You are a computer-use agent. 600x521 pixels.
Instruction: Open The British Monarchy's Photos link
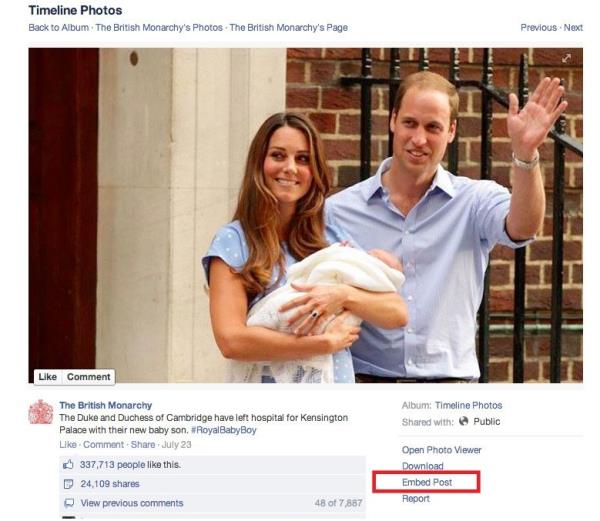[x=159, y=28]
